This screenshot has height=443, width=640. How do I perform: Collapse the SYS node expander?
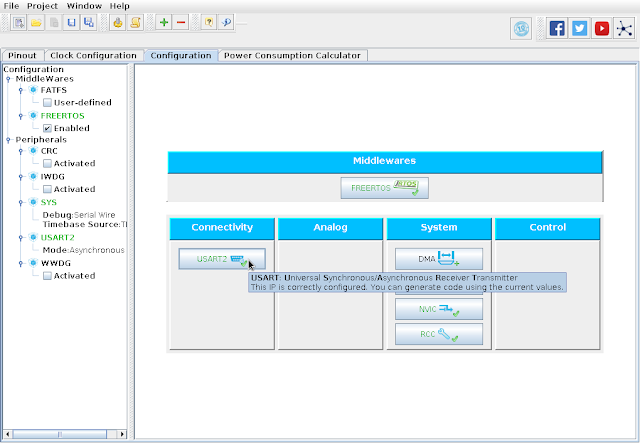(21, 203)
